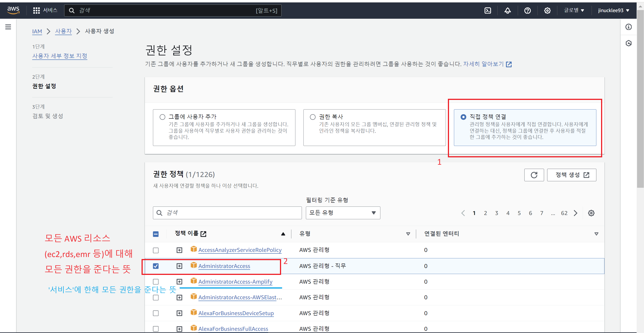Open the hexagon security panel icon
Viewport: 644px width, 333px height.
coord(629,43)
